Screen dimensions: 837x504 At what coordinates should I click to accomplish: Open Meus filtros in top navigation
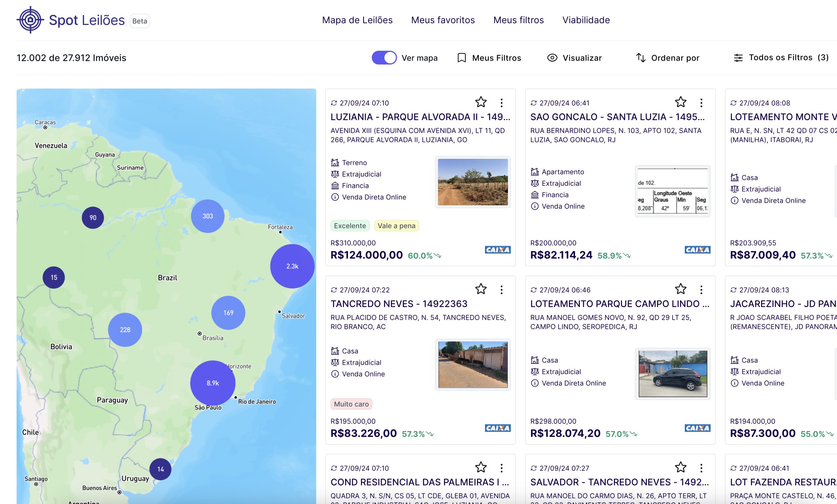coord(519,20)
